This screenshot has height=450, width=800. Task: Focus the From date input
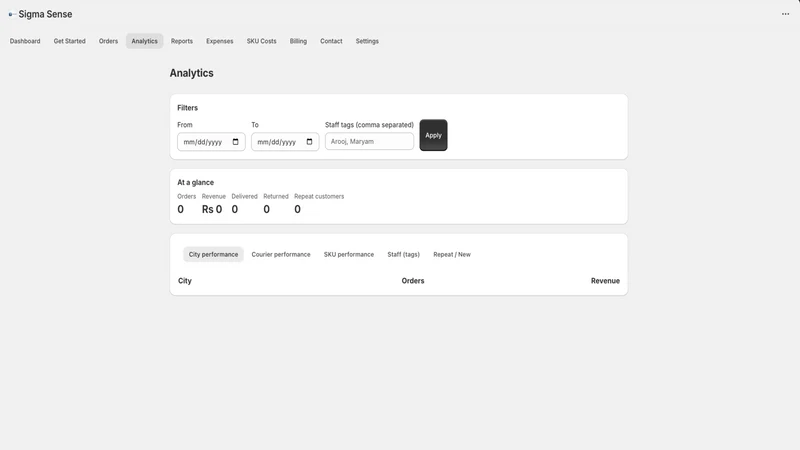(211, 142)
